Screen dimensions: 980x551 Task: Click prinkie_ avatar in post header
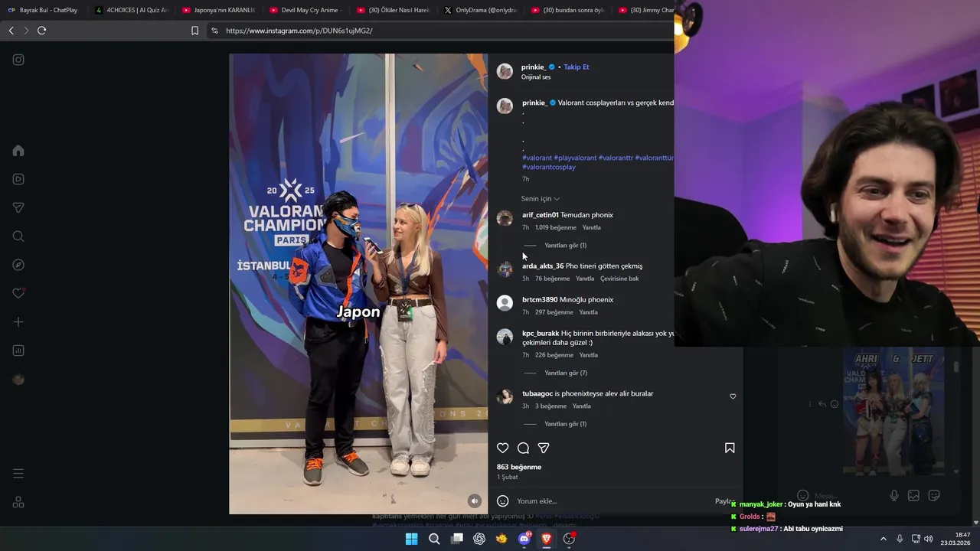[x=505, y=71]
